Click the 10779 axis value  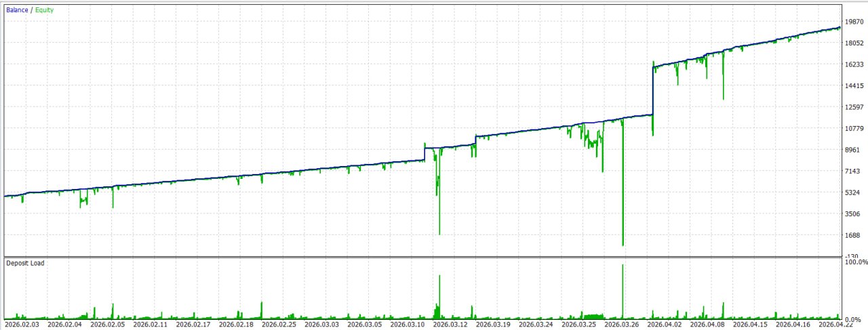855,129
